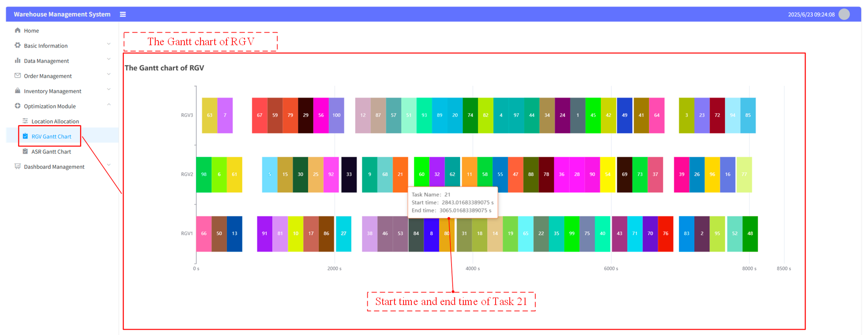Click the Data Management bar chart icon
The height and width of the screenshot is (335, 868).
[x=18, y=60]
